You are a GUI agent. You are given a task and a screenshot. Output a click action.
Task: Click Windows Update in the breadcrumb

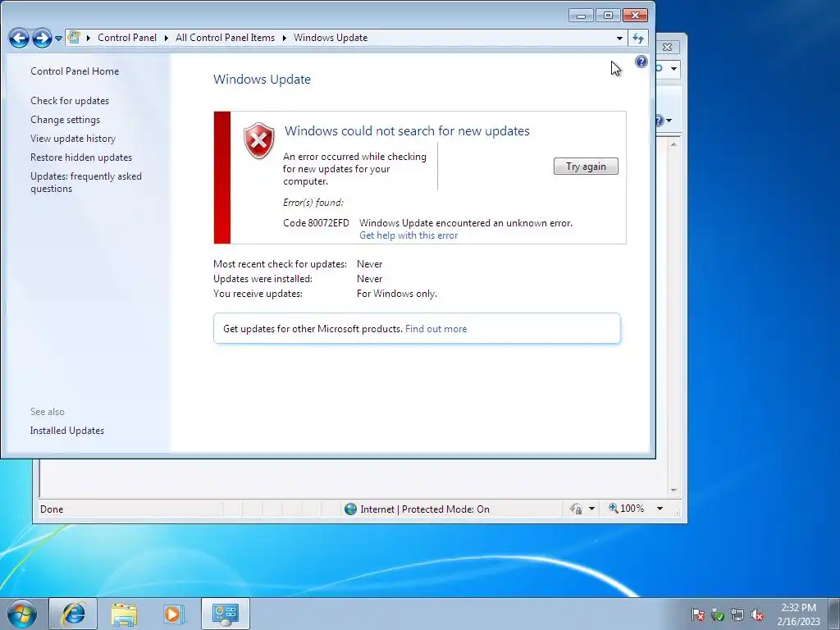tap(331, 38)
